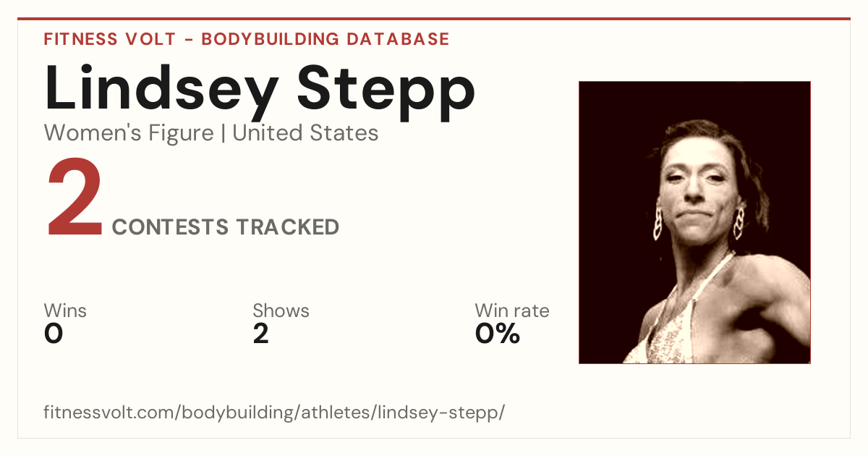Click the United States country label
868x456 pixels.
[305, 133]
